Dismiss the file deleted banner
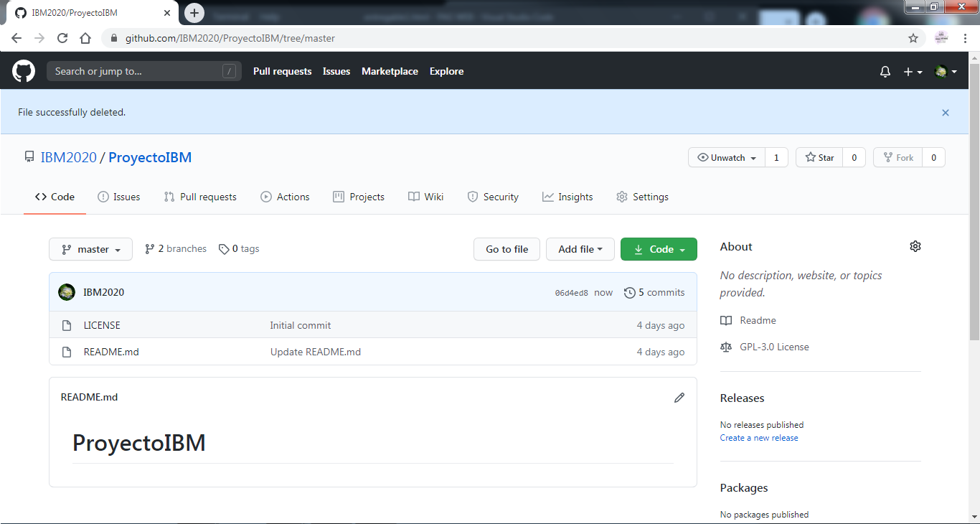 click(x=946, y=113)
